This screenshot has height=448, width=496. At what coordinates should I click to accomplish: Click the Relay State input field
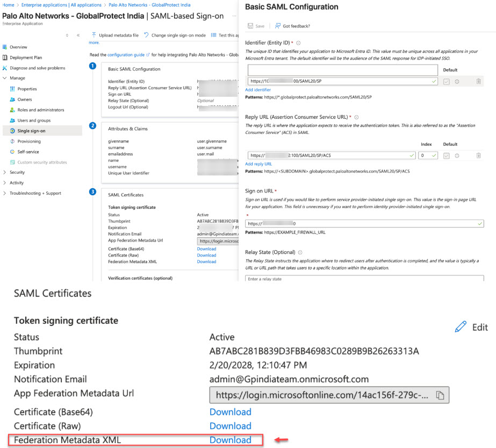point(364,279)
